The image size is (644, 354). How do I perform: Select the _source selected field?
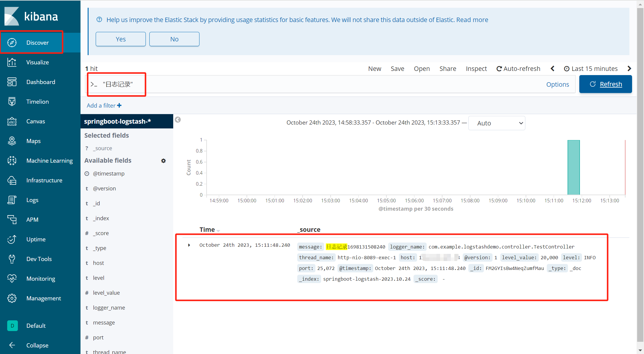click(102, 148)
